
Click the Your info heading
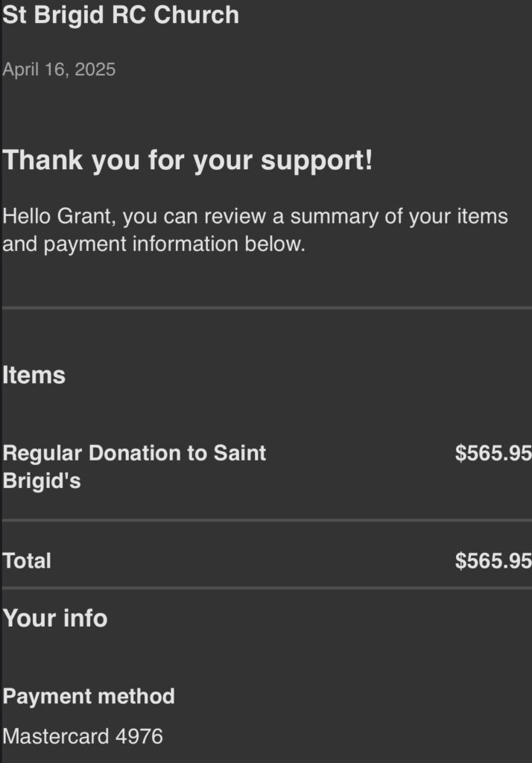[55, 618]
